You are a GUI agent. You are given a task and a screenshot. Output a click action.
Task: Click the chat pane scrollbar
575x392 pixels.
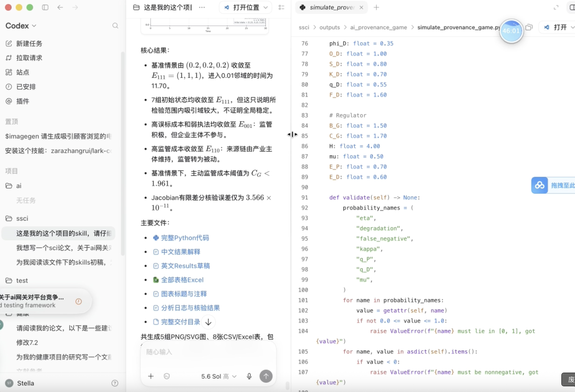[287, 385]
